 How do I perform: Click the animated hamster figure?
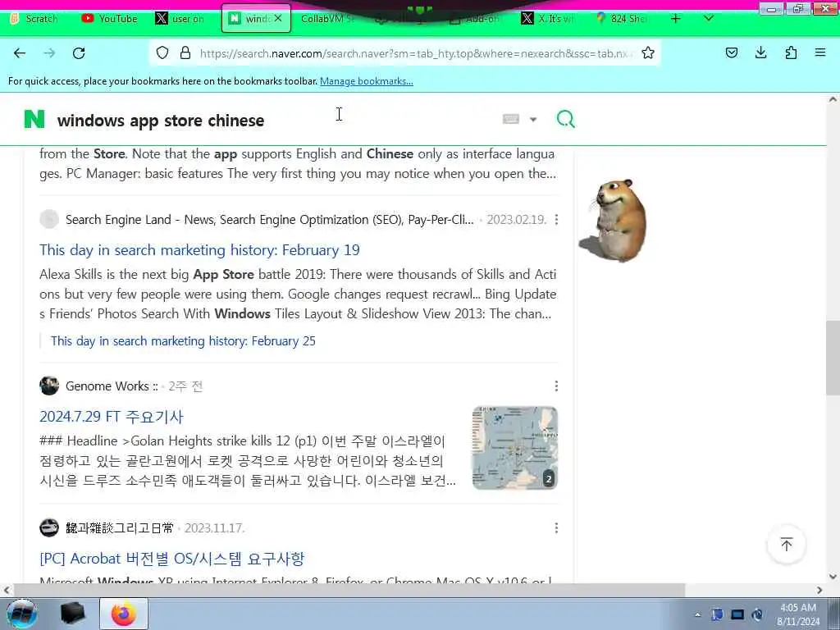tap(614, 220)
